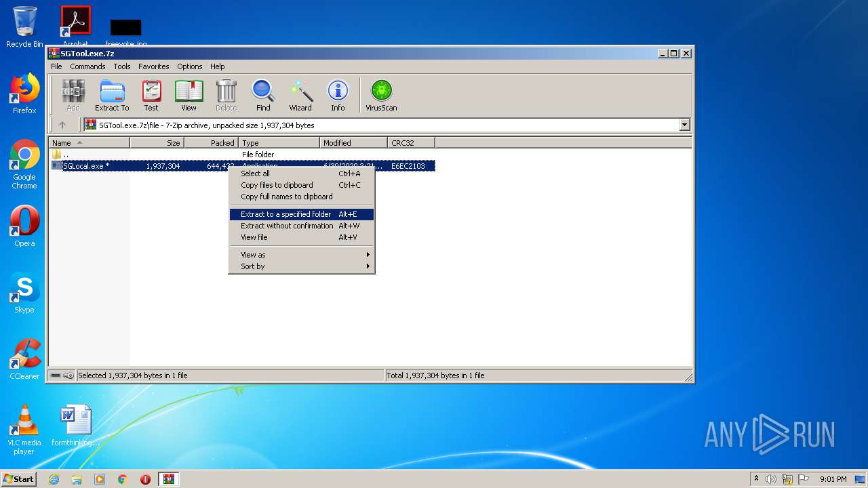Click Windows Explorer taskbar icon
The width and height of the screenshot is (868, 488).
pos(77,479)
